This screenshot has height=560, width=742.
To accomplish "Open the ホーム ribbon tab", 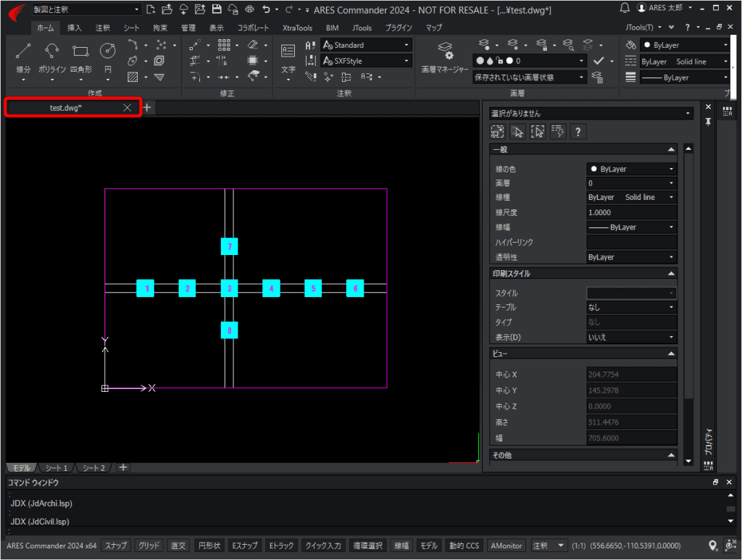I will point(46,28).
